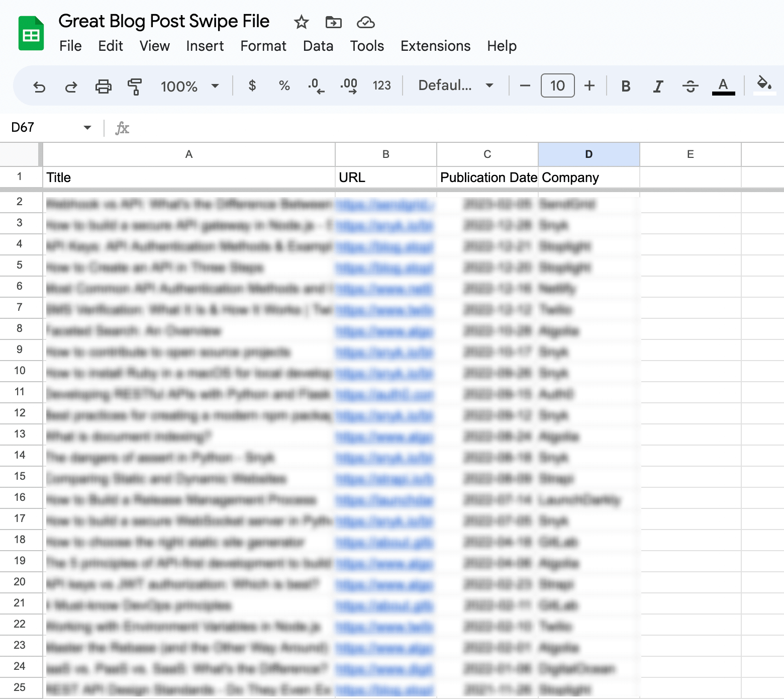Screen dimensions: 784x699
Task: Star this document
Action: coord(301,22)
